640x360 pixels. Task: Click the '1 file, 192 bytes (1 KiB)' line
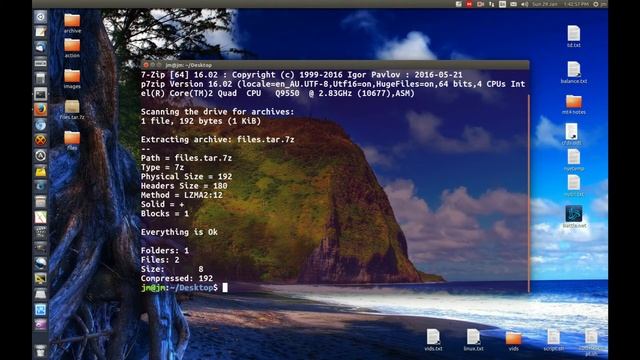coord(201,121)
